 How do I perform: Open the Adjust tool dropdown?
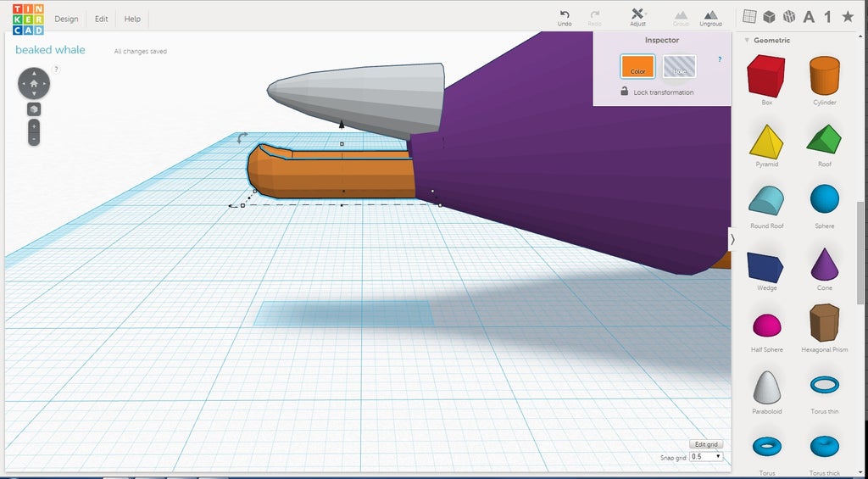637,18
